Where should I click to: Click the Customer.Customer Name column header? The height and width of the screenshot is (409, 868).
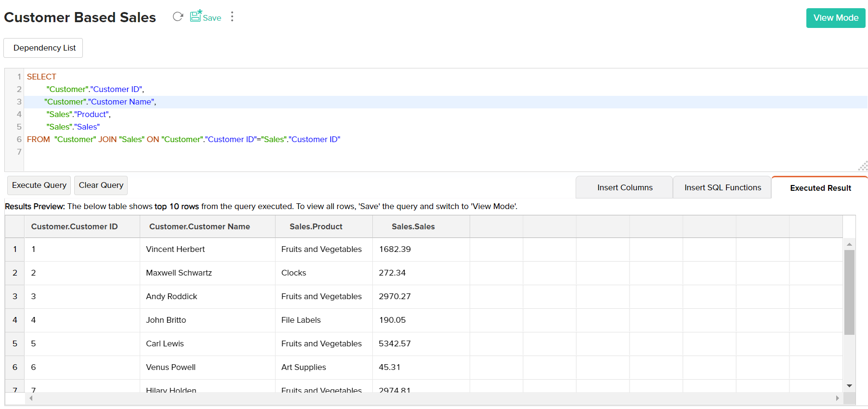pos(199,227)
